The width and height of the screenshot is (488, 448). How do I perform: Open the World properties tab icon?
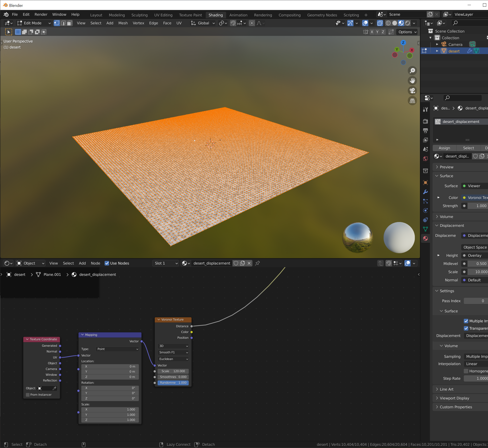[x=425, y=159]
